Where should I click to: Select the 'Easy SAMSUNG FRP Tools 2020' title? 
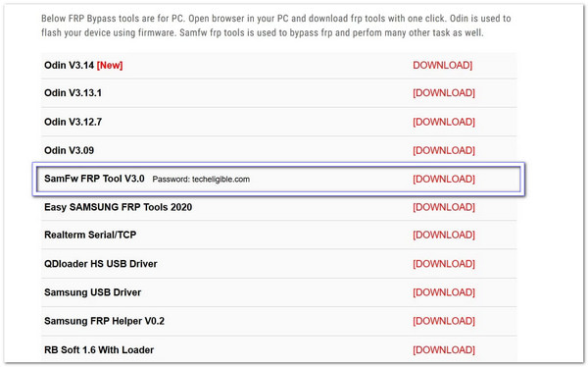(119, 207)
